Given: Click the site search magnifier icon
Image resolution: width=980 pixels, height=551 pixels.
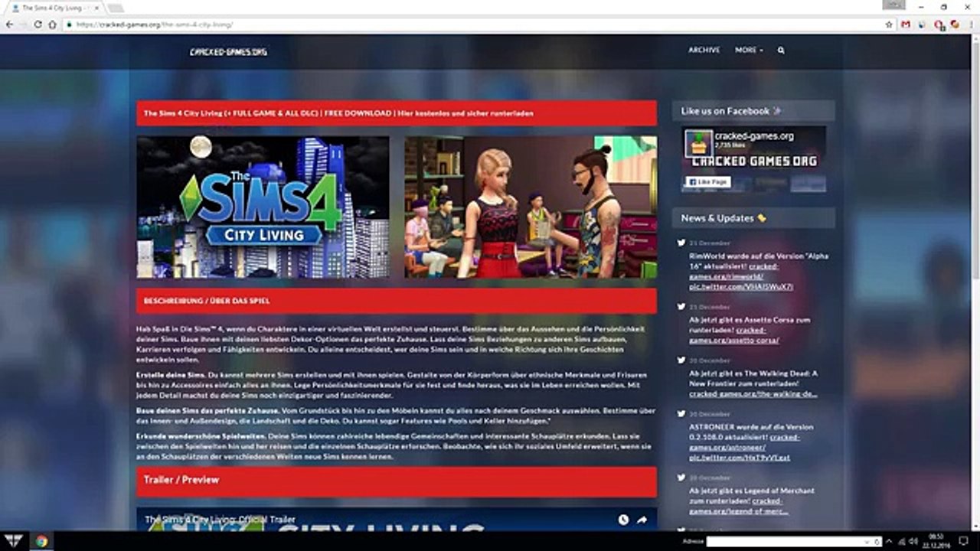Looking at the screenshot, I should pyautogui.click(x=781, y=50).
